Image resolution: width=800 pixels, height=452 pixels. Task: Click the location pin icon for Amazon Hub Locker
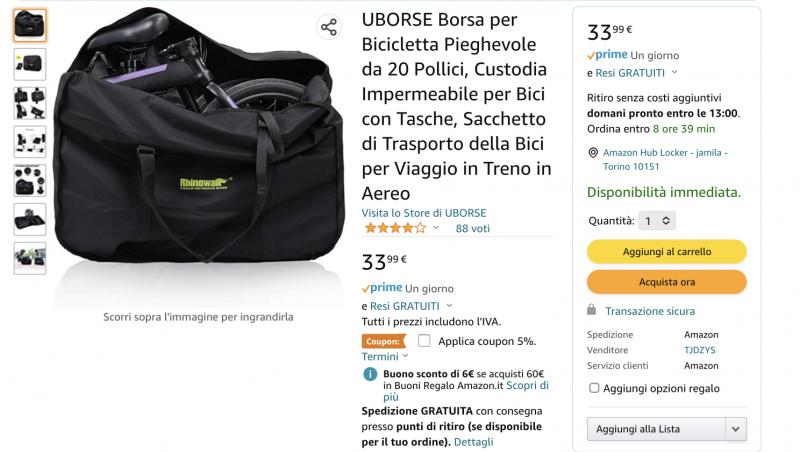pos(593,153)
